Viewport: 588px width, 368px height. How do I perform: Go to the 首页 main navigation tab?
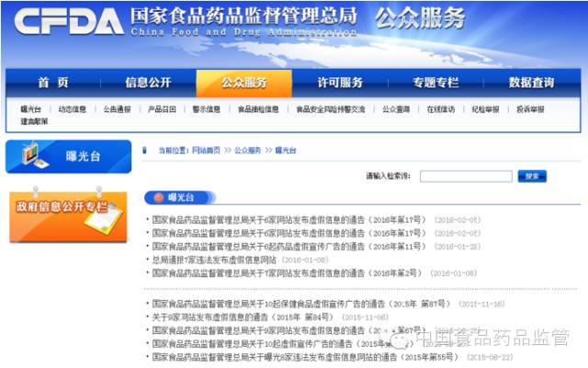[x=53, y=83]
